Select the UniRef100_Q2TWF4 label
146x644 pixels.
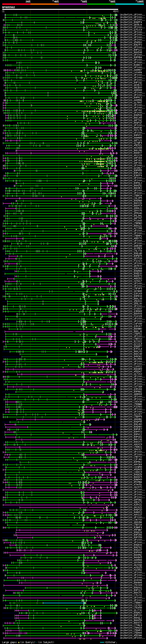click(x=131, y=143)
